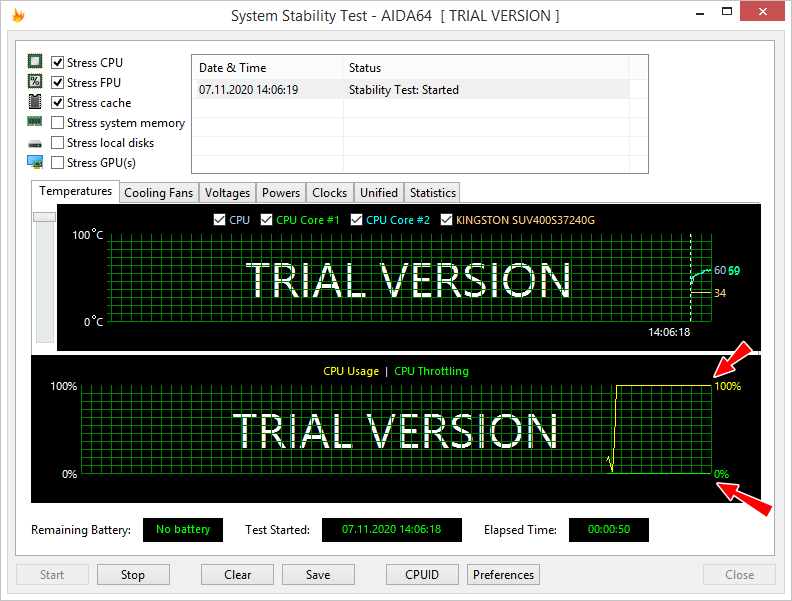
Task: Click the log date 07.11.2020 14:06:19
Action: [249, 90]
